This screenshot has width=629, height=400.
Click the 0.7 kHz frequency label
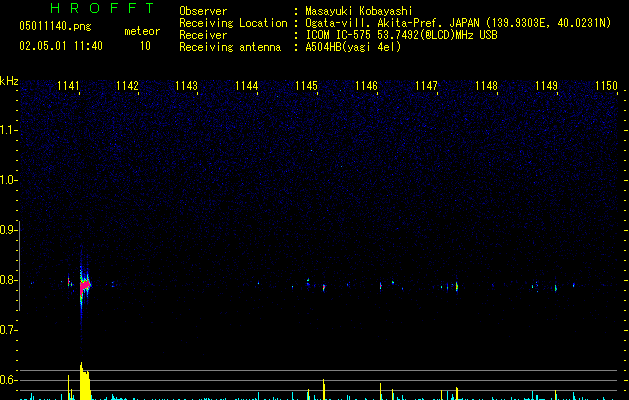pyautogui.click(x=8, y=330)
